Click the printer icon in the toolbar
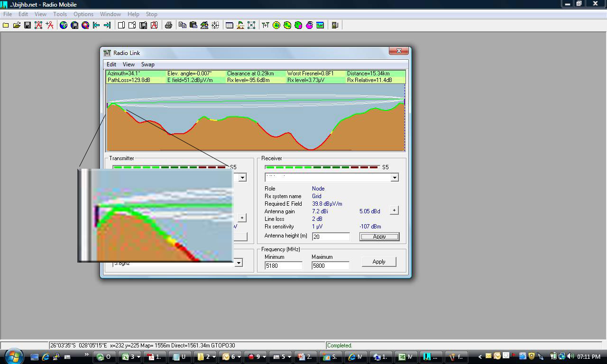 [168, 25]
